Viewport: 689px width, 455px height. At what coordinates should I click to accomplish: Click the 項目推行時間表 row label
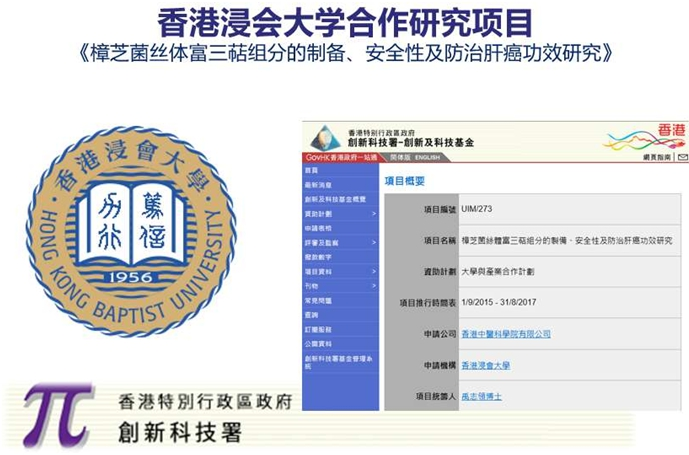point(428,303)
